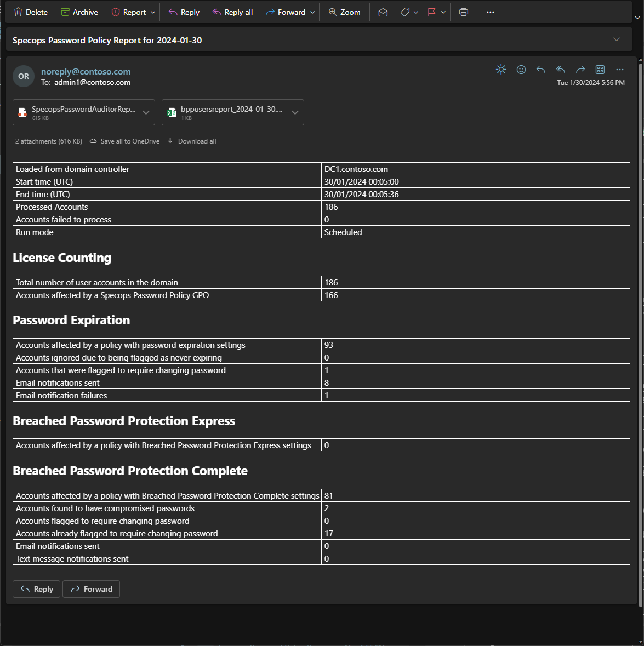Archive this message
The height and width of the screenshot is (646, 644).
pos(79,12)
